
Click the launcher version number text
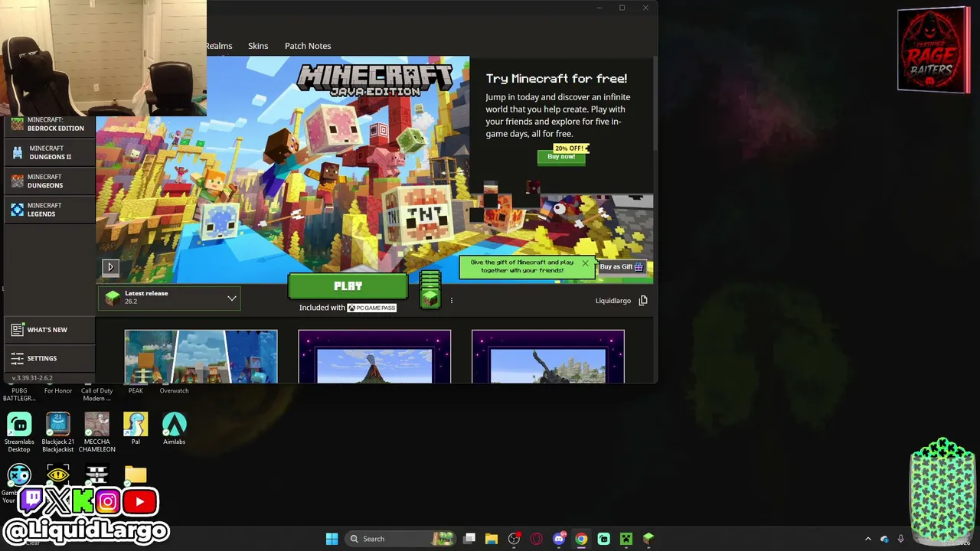point(32,378)
